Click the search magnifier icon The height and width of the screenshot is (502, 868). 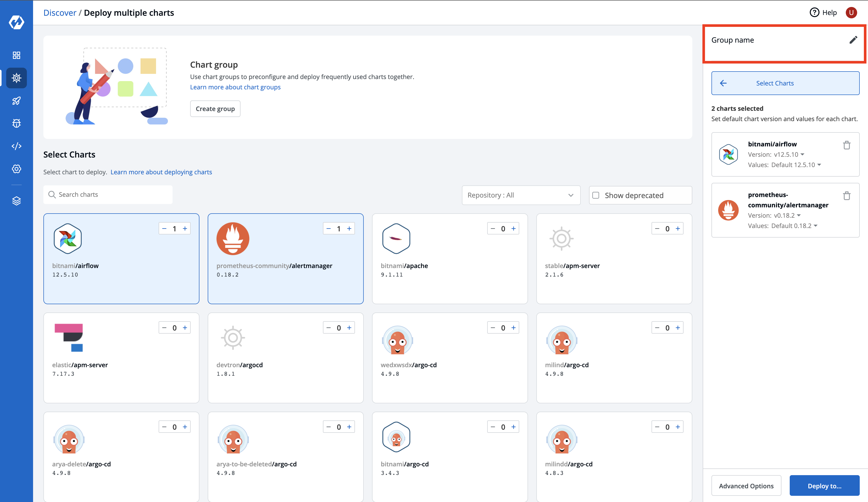[x=52, y=194]
